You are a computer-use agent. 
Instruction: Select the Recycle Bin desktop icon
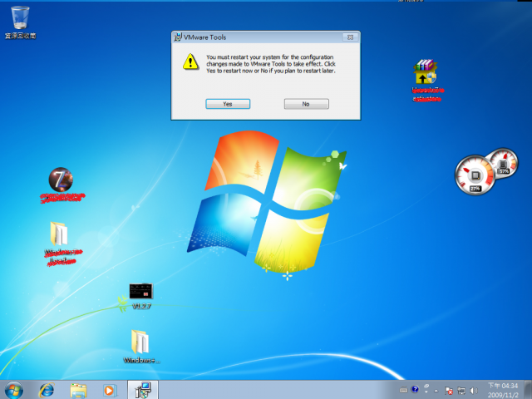(20, 22)
